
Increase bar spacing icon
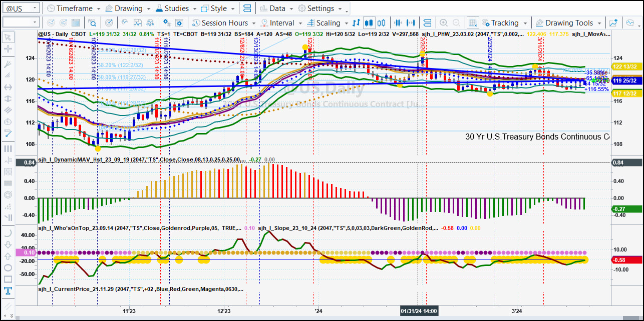point(412,23)
